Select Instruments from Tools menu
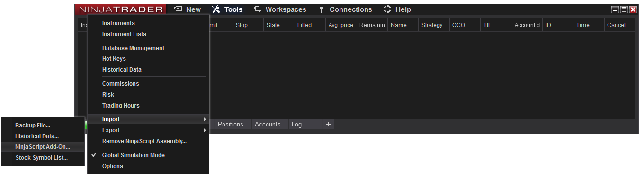Image resolution: width=644 pixels, height=180 pixels. coord(118,23)
